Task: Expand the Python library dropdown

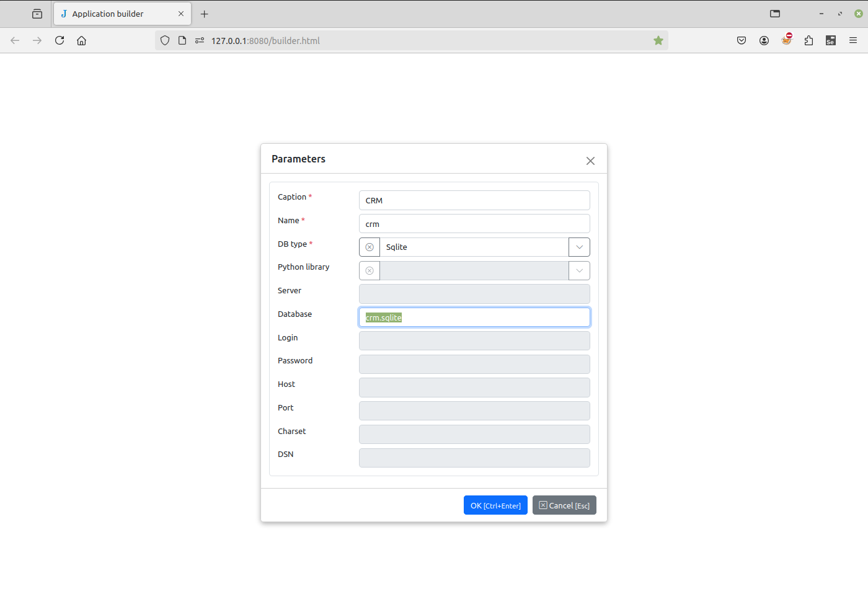Action: coord(579,271)
